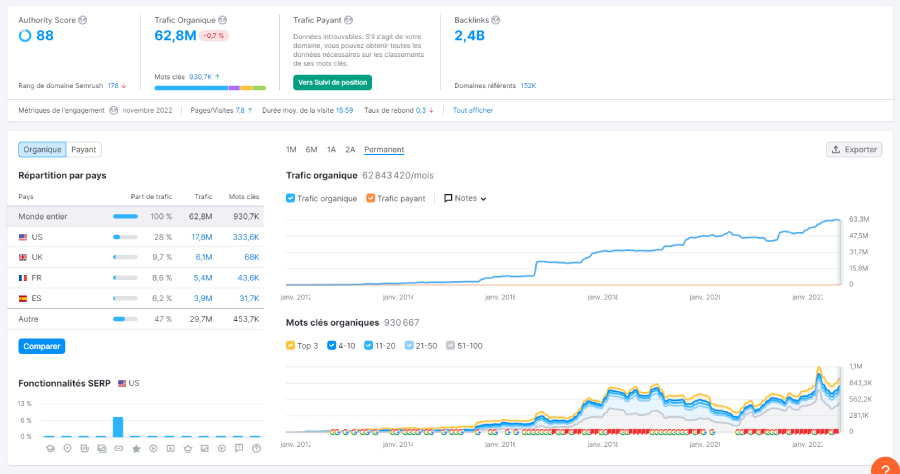Click the Comparer button
Viewport: 900px width, 474px height.
point(42,346)
